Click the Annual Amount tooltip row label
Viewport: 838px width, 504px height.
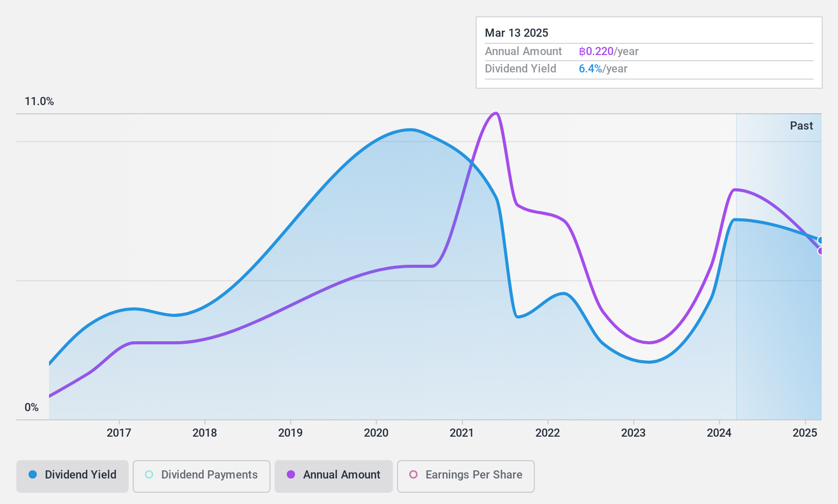pos(523,52)
